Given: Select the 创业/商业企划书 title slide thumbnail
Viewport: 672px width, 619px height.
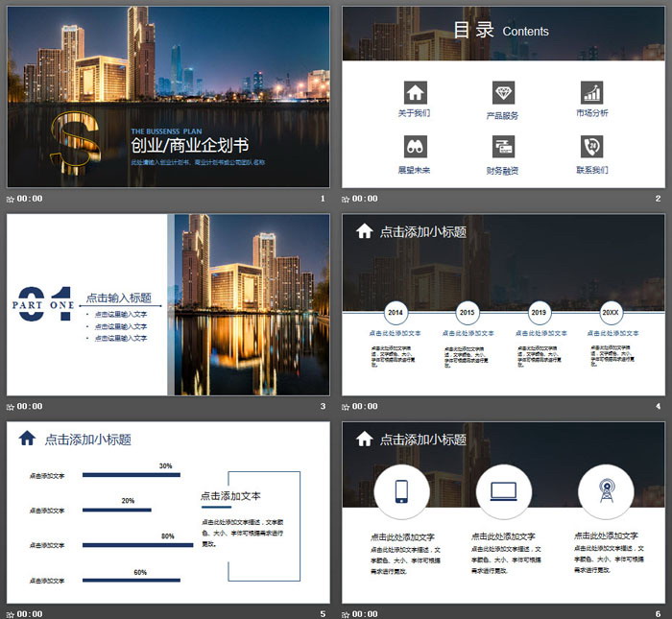Looking at the screenshot, I should click(x=168, y=96).
